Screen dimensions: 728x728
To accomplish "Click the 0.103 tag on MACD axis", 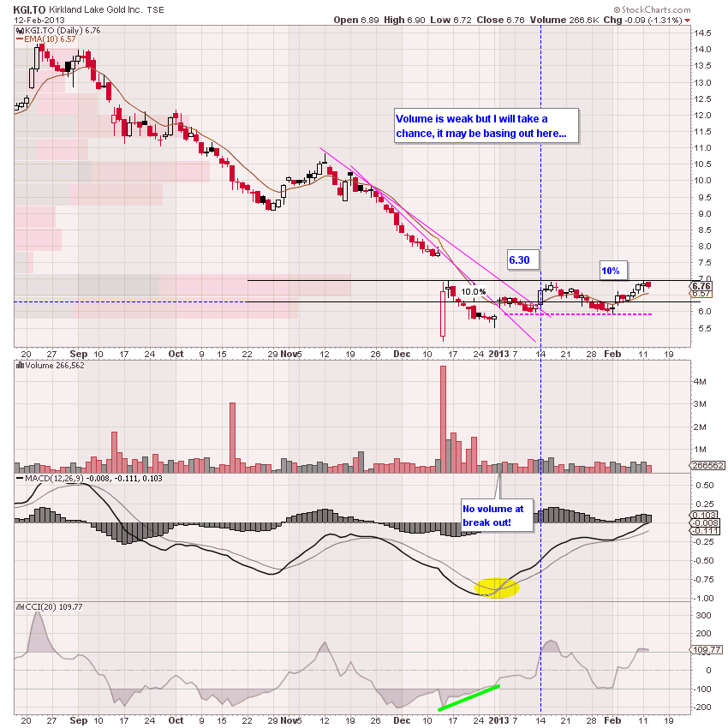I will 704,515.
